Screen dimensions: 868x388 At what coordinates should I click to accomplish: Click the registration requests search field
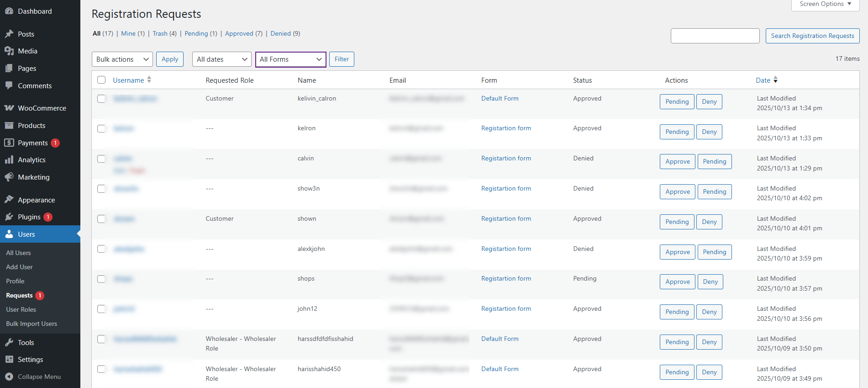coord(715,36)
